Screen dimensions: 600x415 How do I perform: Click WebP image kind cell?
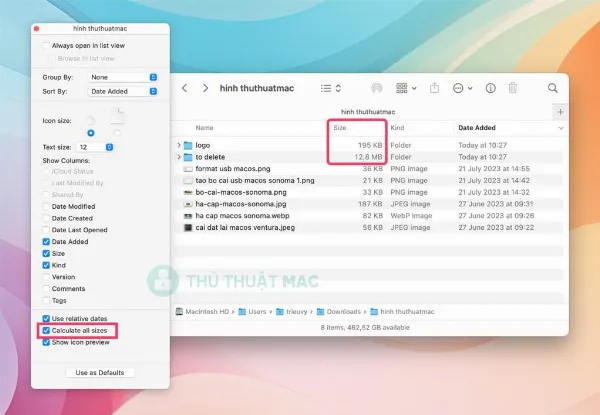point(411,216)
